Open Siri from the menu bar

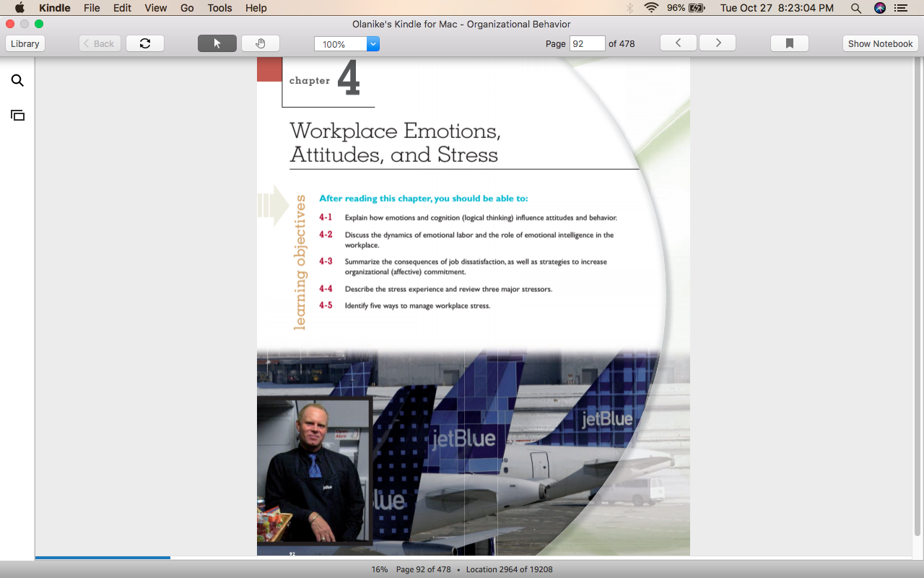pos(879,8)
